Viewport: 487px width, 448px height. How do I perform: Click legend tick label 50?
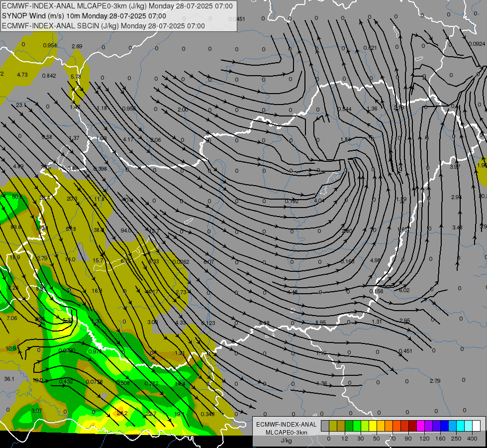click(x=376, y=439)
